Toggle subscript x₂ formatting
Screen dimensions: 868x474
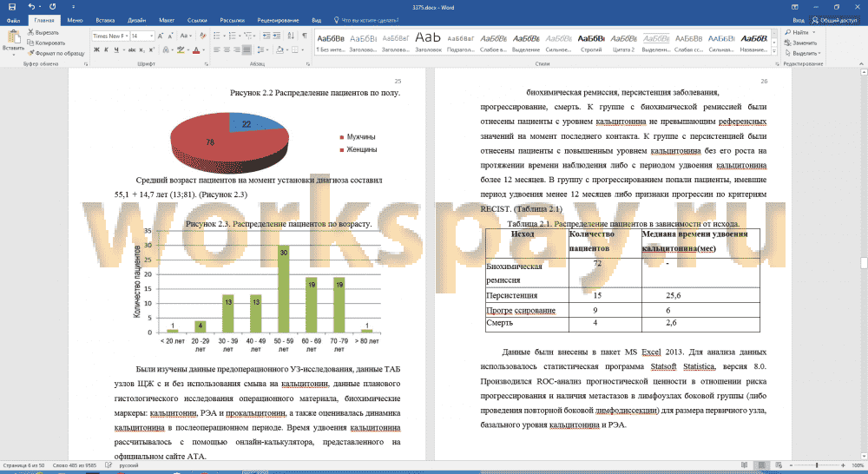pos(141,49)
